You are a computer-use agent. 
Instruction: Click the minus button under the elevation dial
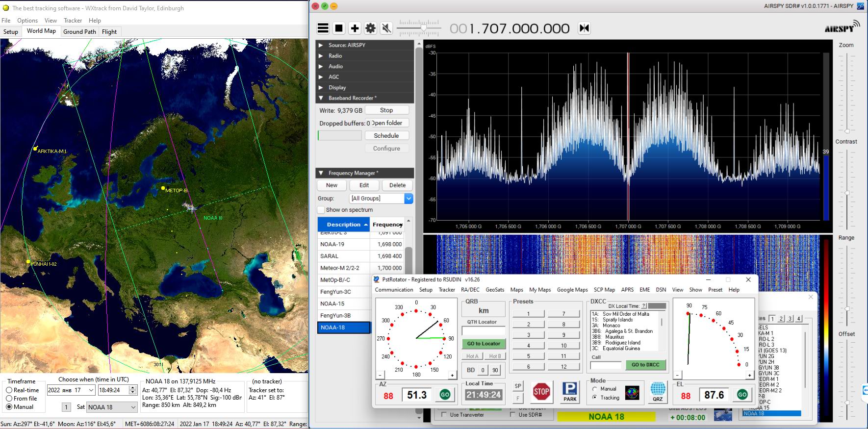[678, 376]
